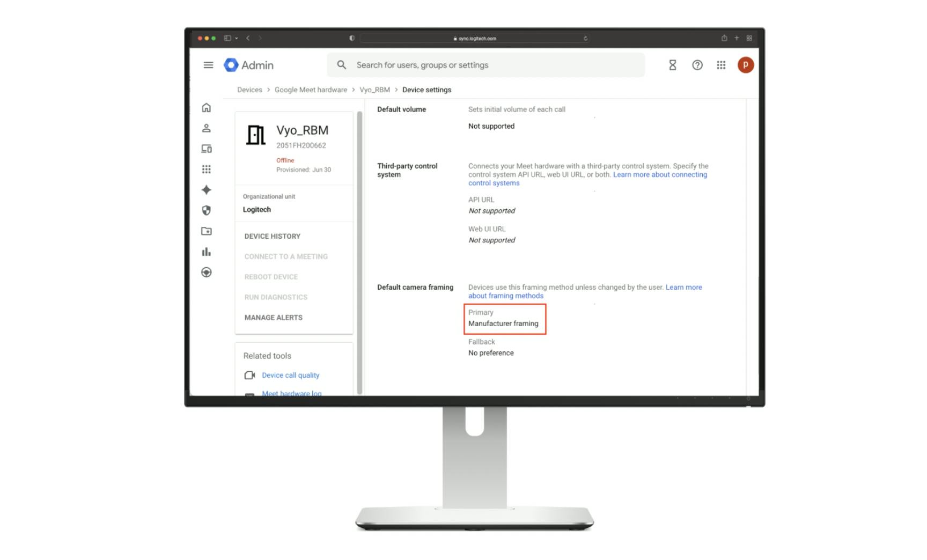Click the browser reload icon

point(585,39)
